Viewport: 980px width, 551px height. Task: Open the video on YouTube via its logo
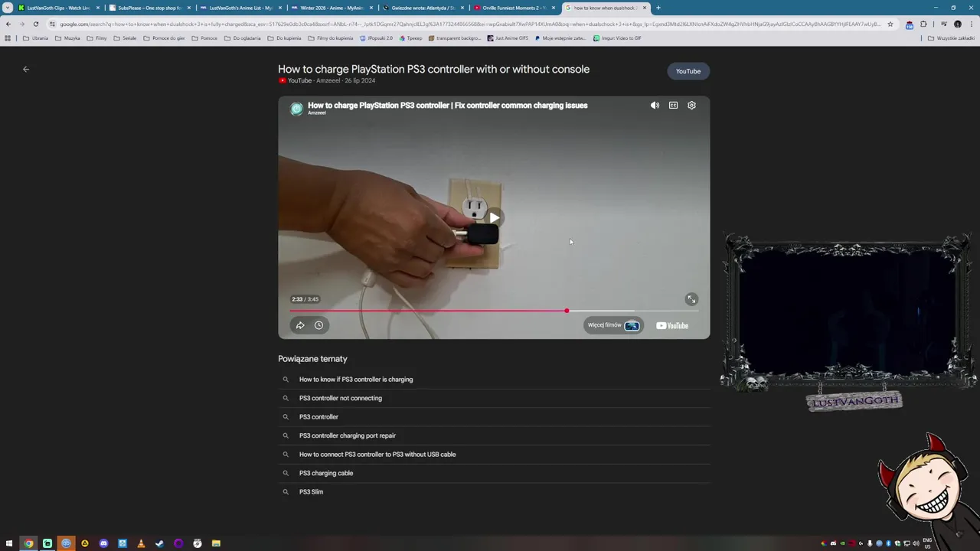tap(672, 325)
